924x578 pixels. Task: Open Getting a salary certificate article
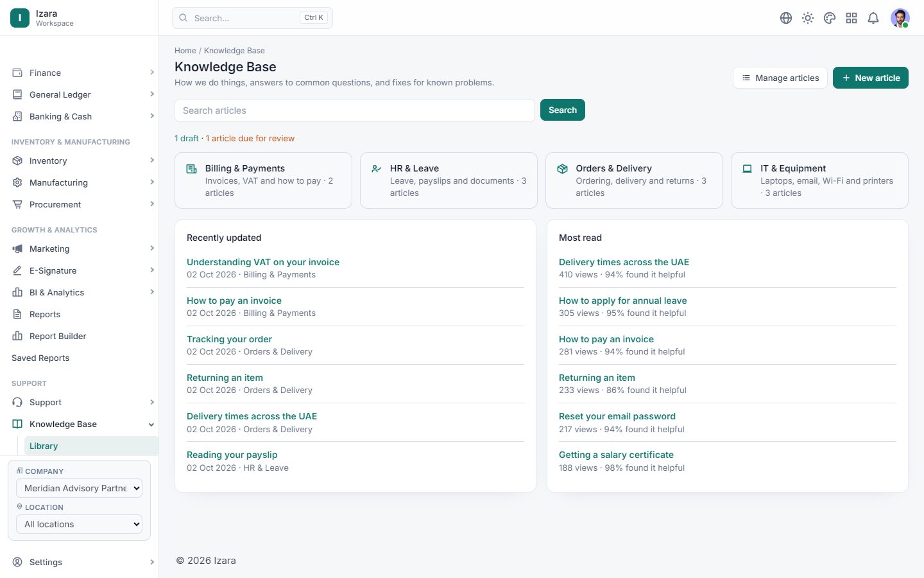coord(616,455)
